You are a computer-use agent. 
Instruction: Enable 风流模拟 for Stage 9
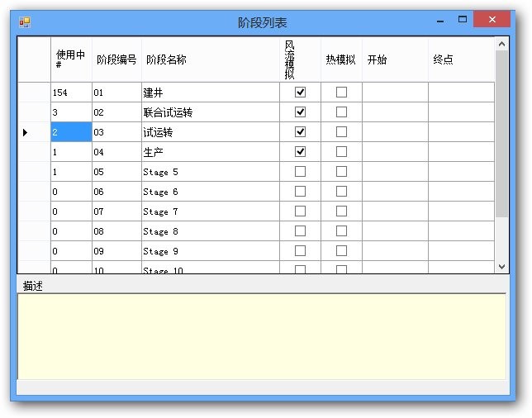(x=300, y=251)
